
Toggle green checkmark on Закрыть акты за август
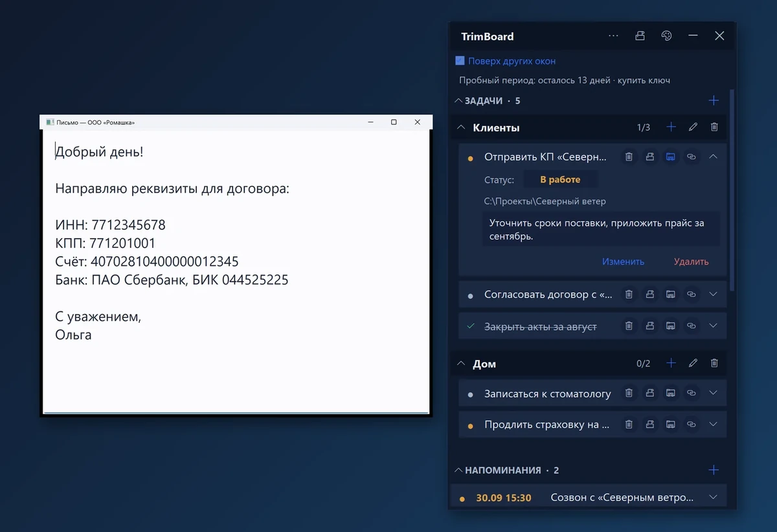(471, 326)
